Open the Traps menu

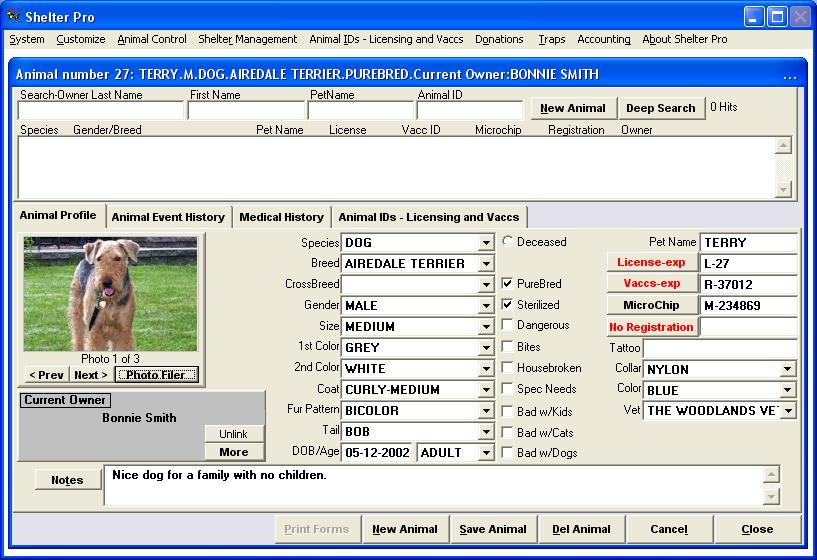552,39
